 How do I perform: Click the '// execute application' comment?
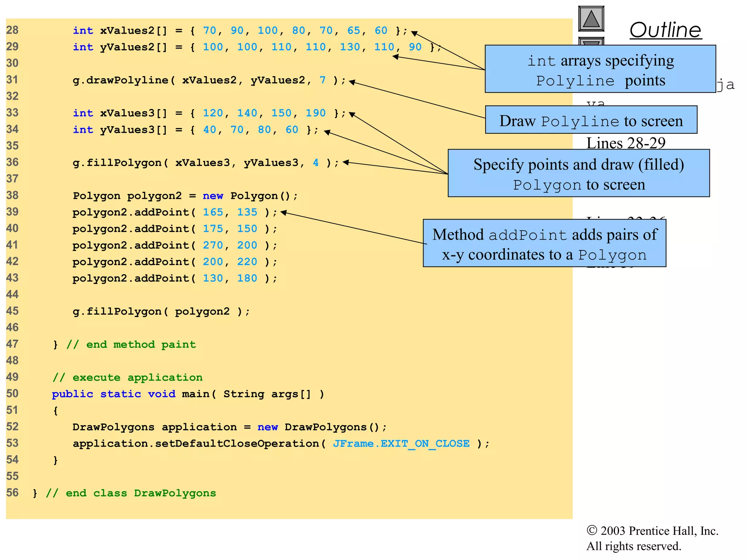pyautogui.click(x=127, y=377)
